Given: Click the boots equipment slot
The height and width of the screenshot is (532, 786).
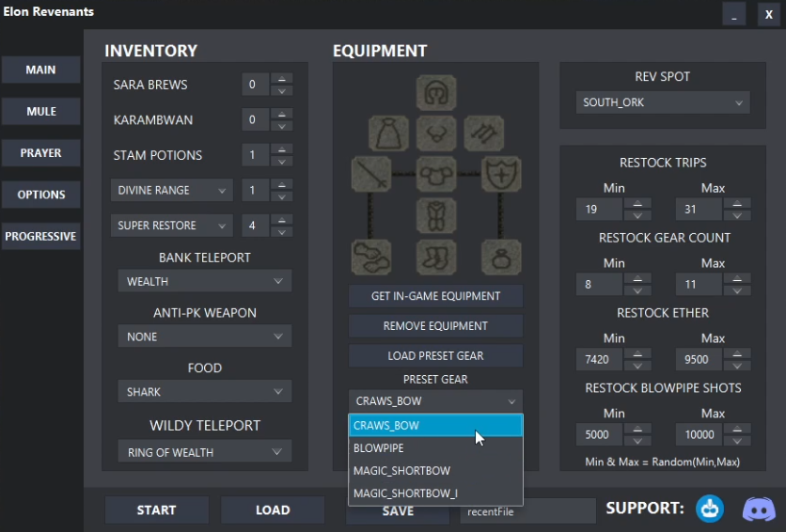Looking at the screenshot, I should [x=435, y=256].
